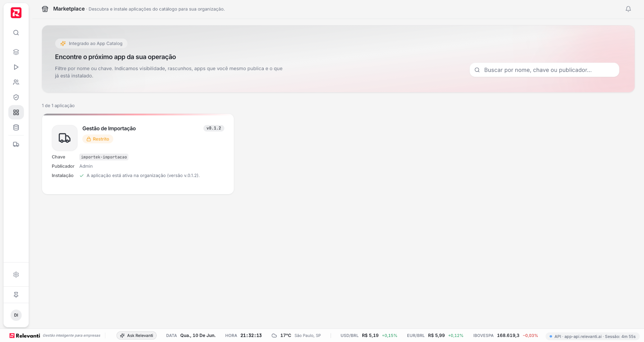
Task: Open the Gestão de Importação app title
Action: point(109,128)
